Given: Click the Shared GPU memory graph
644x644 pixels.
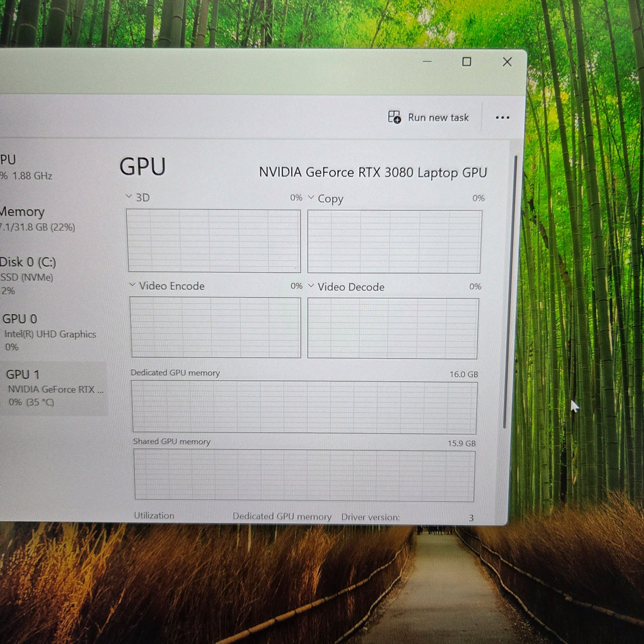Looking at the screenshot, I should click(304, 475).
